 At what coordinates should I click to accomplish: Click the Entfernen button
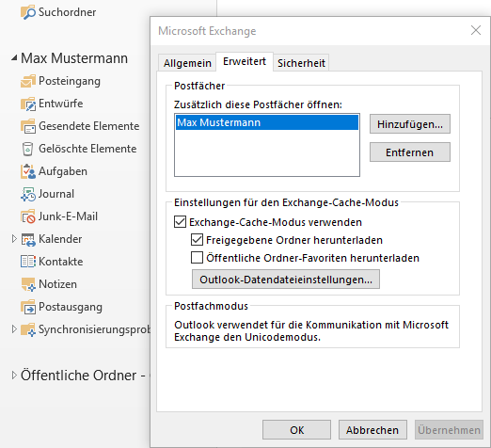[410, 152]
